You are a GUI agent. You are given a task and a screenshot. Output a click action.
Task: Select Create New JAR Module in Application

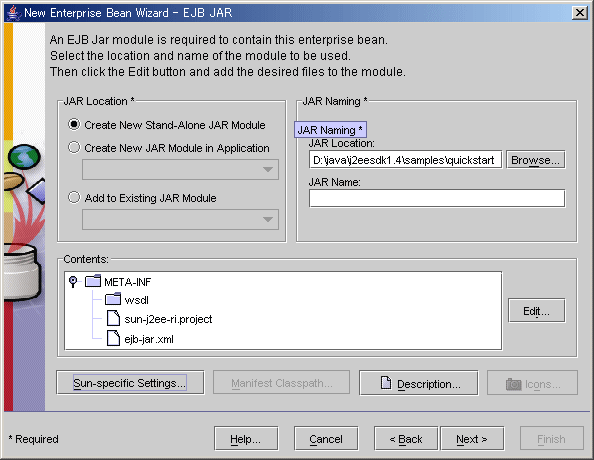click(74, 147)
